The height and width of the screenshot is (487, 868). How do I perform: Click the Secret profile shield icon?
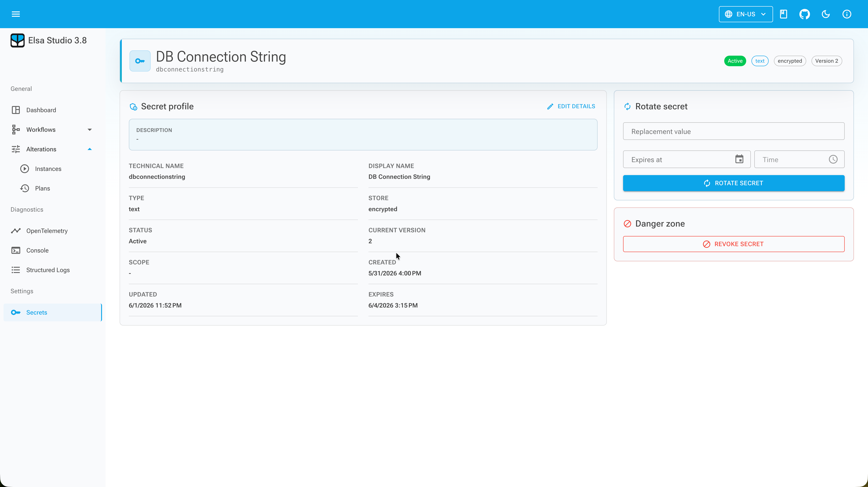(133, 107)
